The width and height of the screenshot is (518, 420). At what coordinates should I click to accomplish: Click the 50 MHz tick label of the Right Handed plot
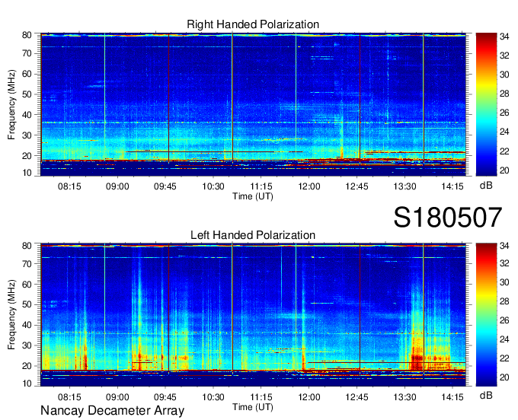(27, 94)
